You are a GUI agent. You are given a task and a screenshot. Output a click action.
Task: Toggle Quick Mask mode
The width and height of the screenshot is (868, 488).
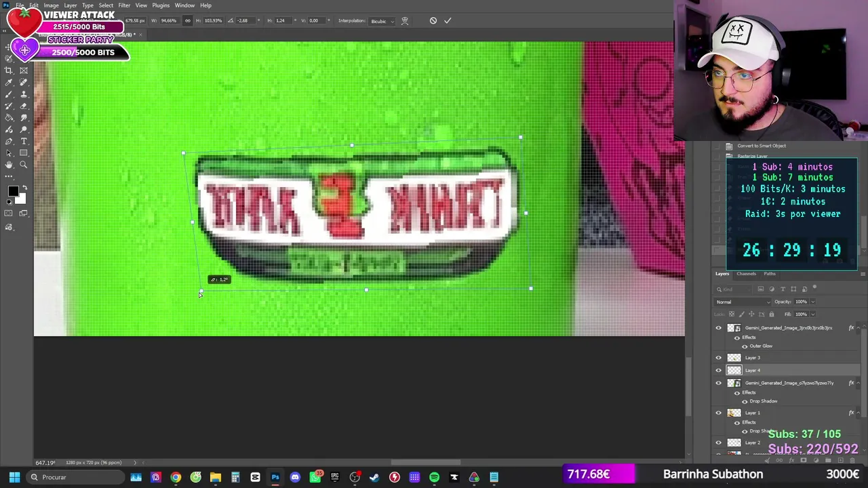(9, 213)
